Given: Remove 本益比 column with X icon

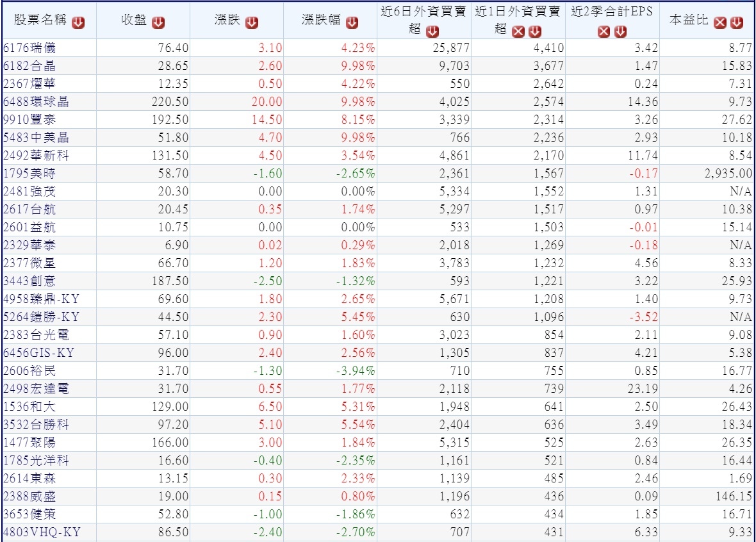Looking at the screenshot, I should (x=720, y=22).
